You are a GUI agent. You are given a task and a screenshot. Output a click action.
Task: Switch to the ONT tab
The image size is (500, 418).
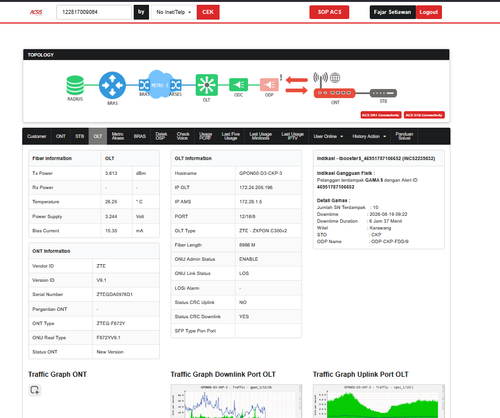click(x=61, y=136)
